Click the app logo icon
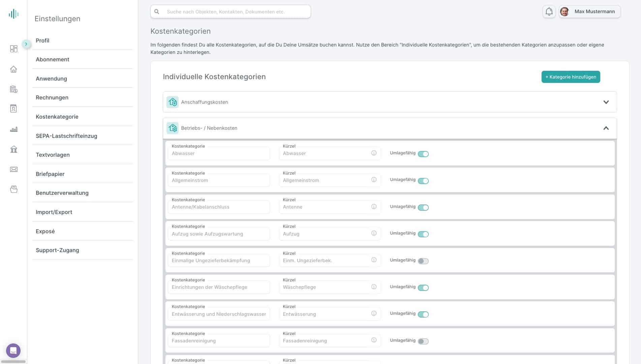 (13, 14)
